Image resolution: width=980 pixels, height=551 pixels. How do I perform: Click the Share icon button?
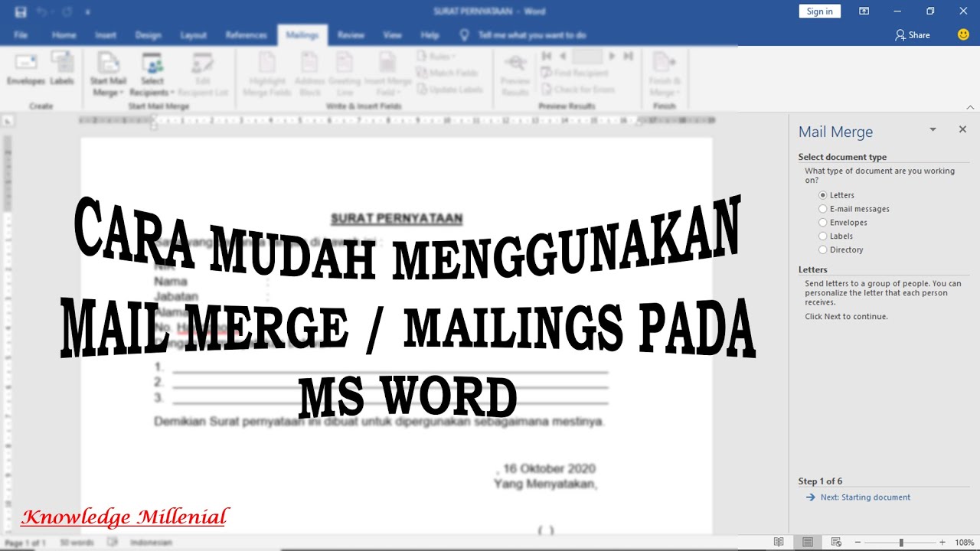[x=913, y=35]
